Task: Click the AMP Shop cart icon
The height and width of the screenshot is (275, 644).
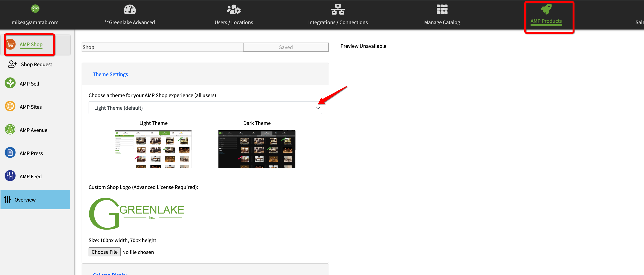Action: click(10, 44)
